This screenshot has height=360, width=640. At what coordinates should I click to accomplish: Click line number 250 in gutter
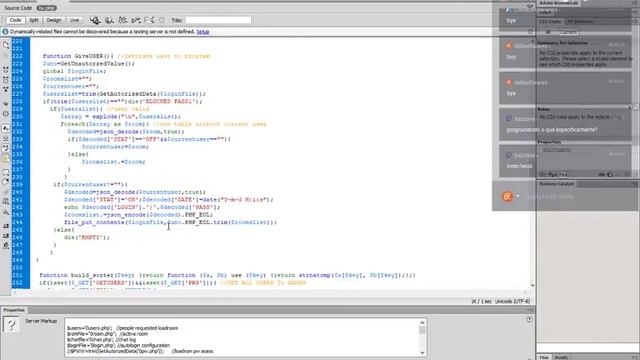[17, 268]
